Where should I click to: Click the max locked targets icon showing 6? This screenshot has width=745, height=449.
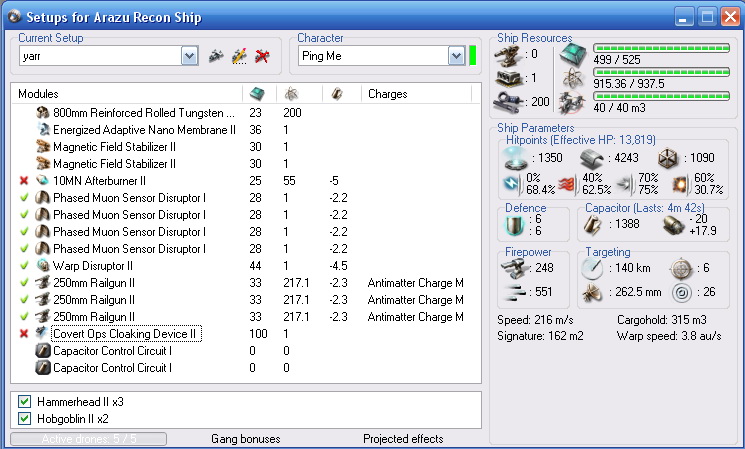pyautogui.click(x=681, y=269)
